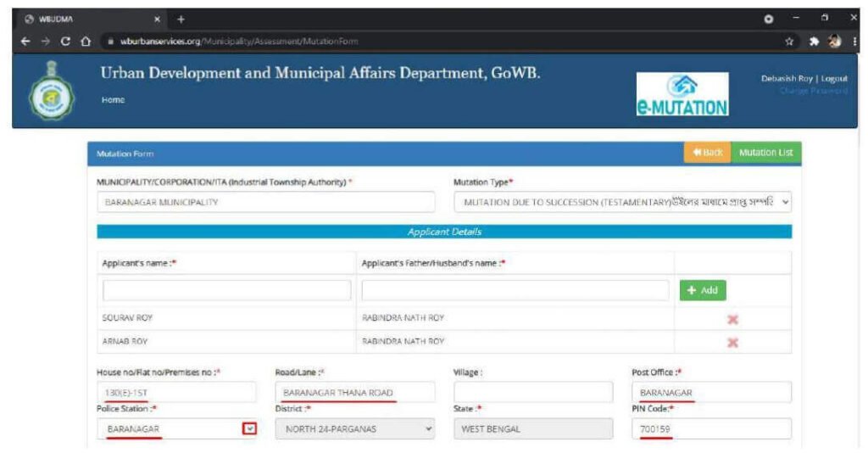Open the browser extensions puzzle icon
868x453 pixels.
(x=814, y=41)
